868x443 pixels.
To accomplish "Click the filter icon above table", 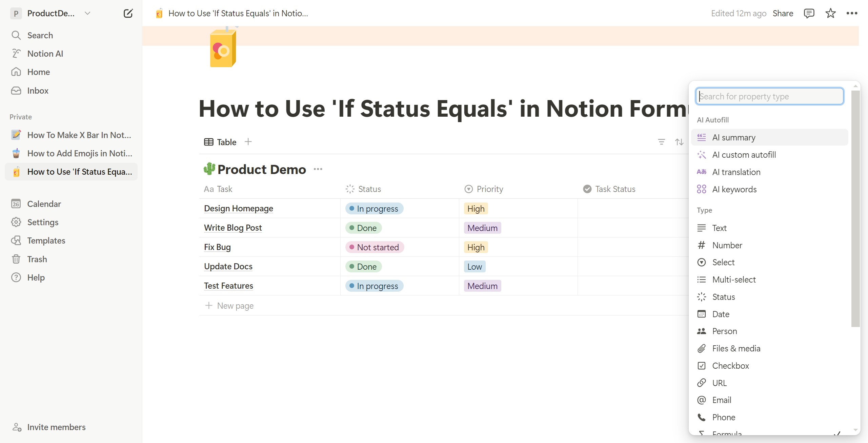I will pos(661,142).
